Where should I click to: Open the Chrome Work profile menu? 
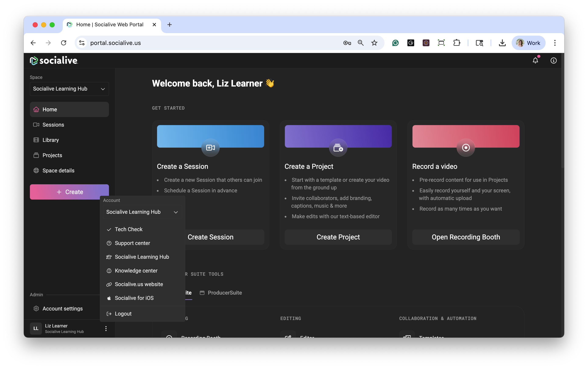[528, 43]
